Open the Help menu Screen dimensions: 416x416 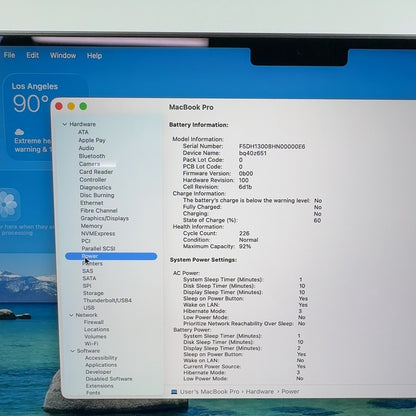94,56
